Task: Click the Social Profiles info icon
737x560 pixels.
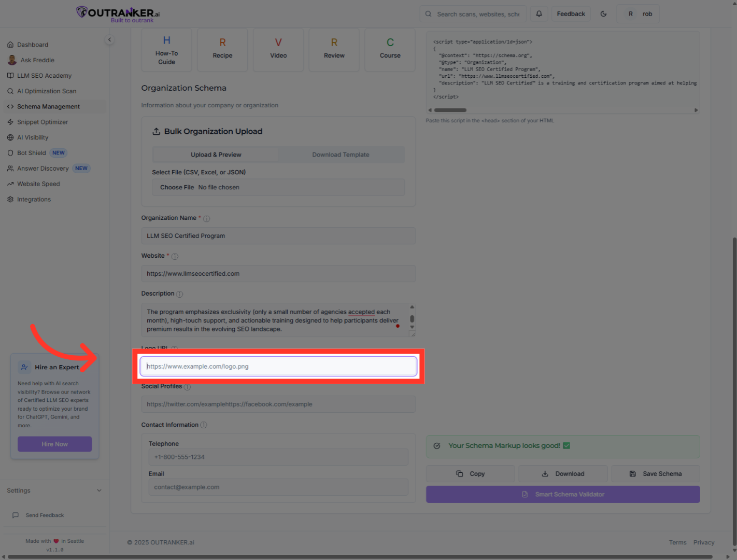Action: (187, 387)
